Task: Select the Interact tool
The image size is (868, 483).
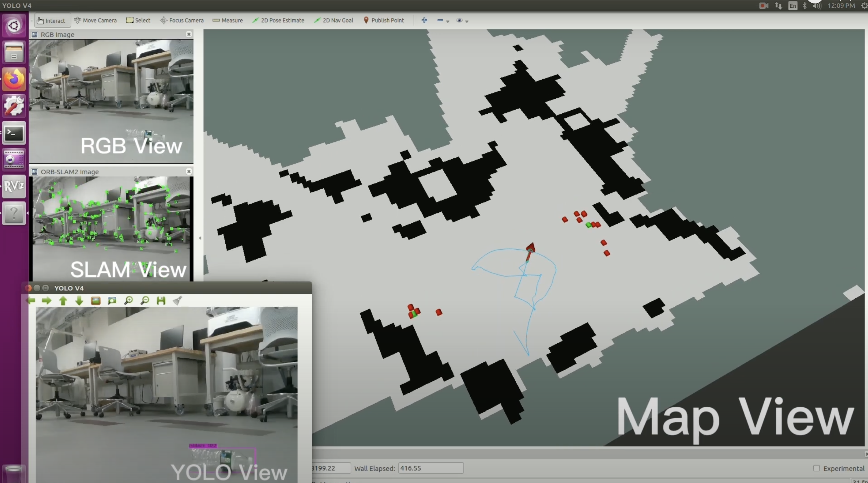Action: click(52, 20)
